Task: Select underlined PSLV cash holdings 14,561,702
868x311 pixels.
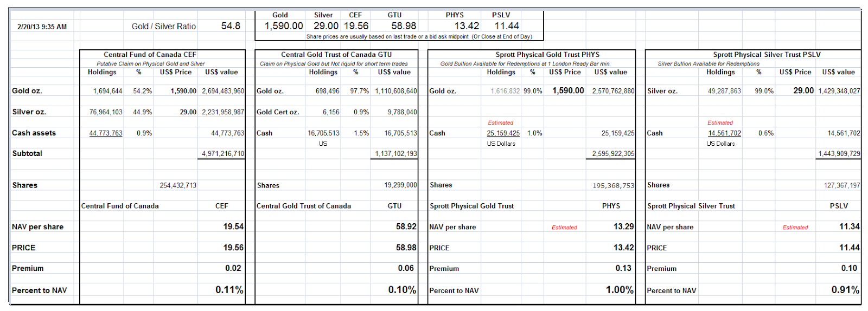Action: pyautogui.click(x=724, y=133)
